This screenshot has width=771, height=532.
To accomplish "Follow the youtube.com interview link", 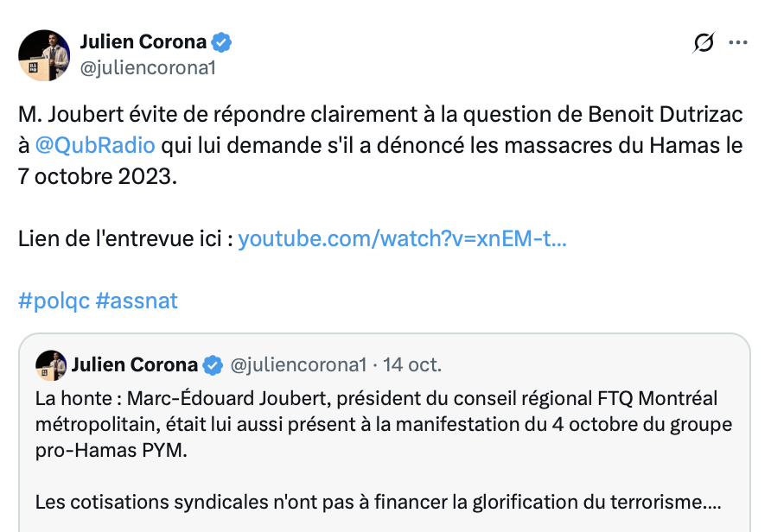I will [402, 239].
